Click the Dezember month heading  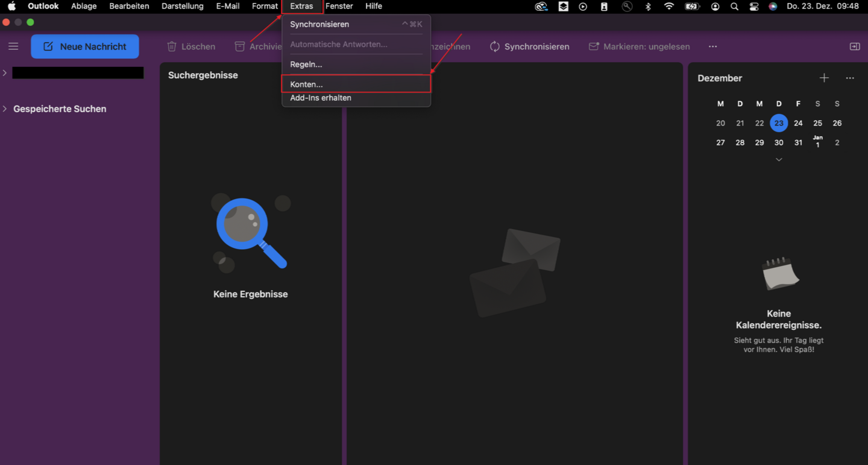coord(720,78)
